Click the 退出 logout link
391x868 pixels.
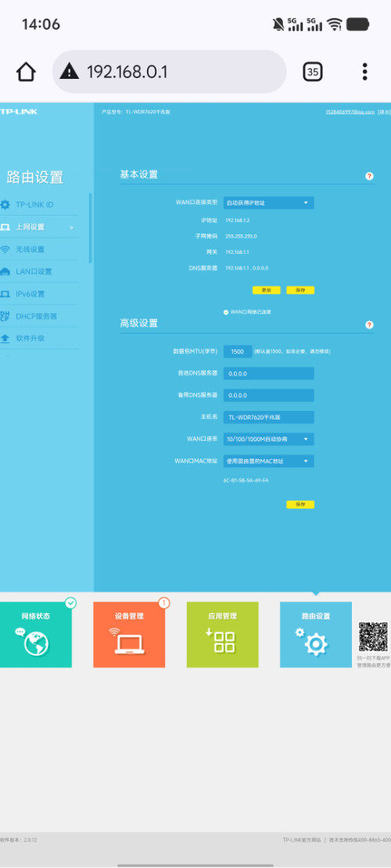pos(385,112)
